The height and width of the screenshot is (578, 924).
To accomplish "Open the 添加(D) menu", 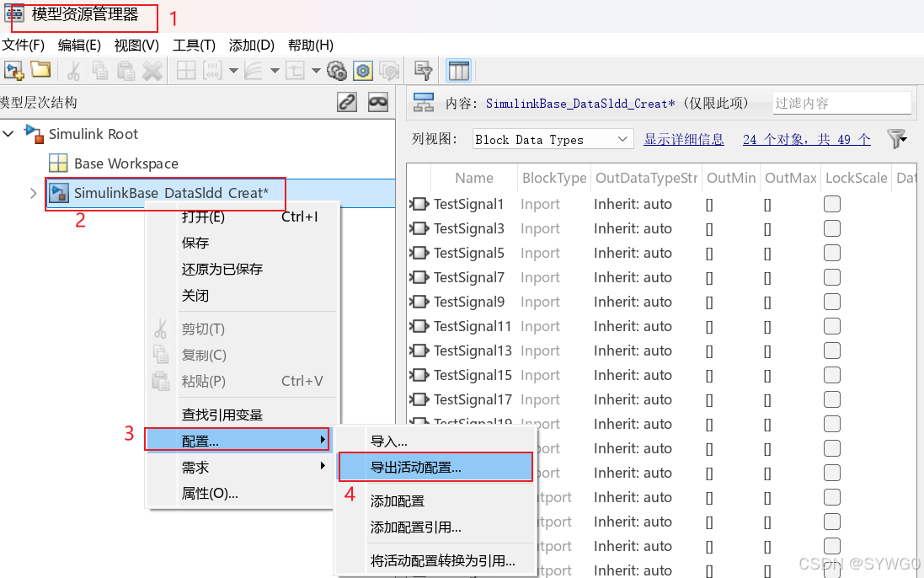I will click(252, 45).
